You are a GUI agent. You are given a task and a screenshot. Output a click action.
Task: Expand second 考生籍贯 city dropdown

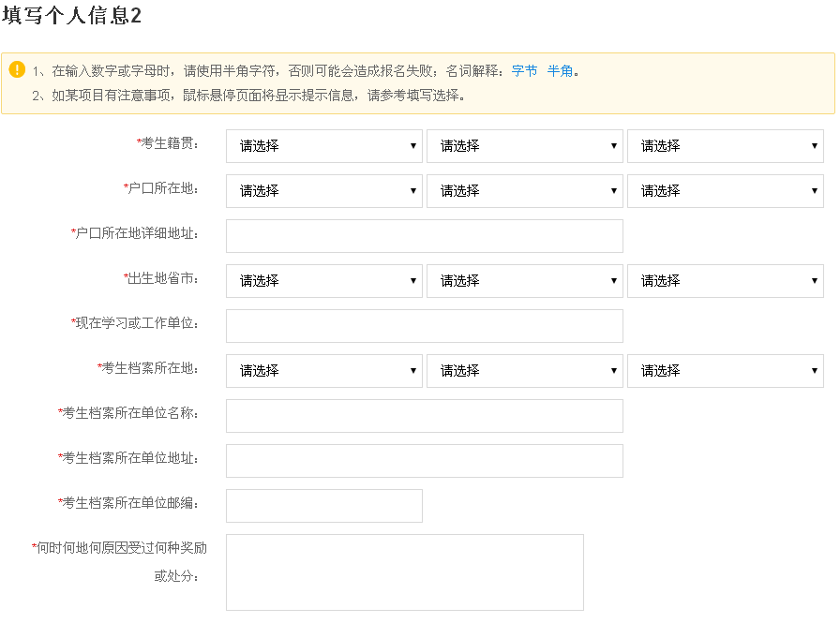click(524, 146)
